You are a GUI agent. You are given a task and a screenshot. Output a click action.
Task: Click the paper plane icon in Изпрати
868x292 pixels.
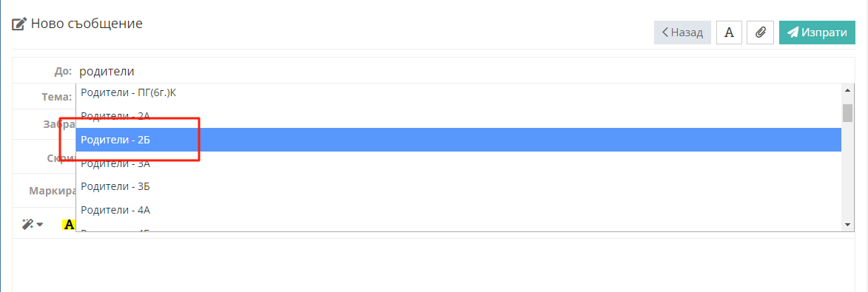(793, 33)
